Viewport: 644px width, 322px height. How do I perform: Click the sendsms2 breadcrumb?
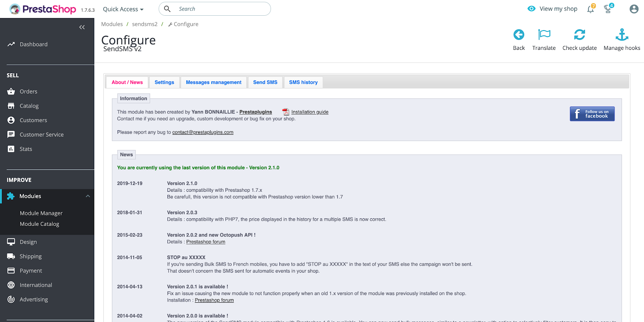click(145, 24)
